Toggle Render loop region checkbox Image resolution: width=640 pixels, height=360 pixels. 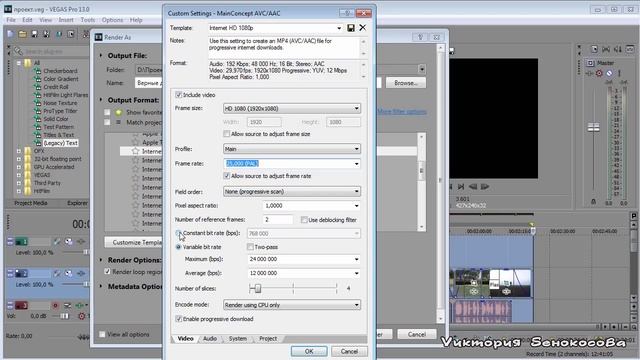107,271
